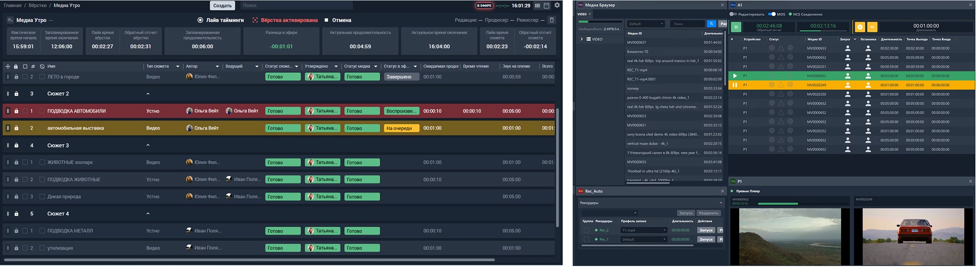Go to Вёрстки breadcrumb
This screenshot has height=267, width=980.
coord(37,6)
